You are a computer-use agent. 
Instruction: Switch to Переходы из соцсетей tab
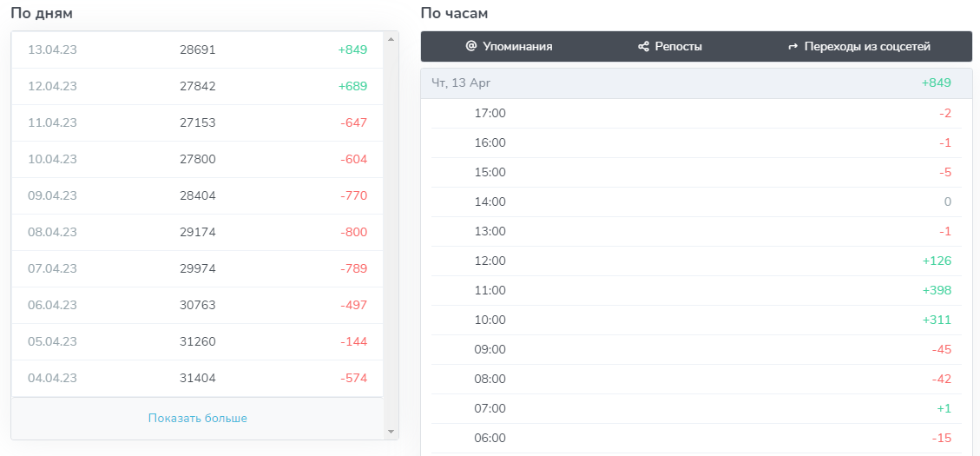pos(859,46)
